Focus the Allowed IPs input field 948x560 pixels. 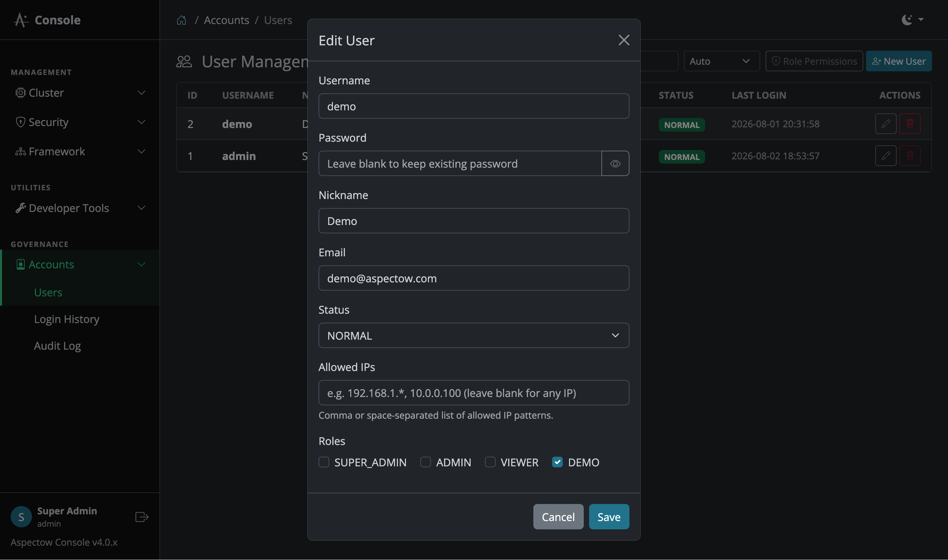474,393
